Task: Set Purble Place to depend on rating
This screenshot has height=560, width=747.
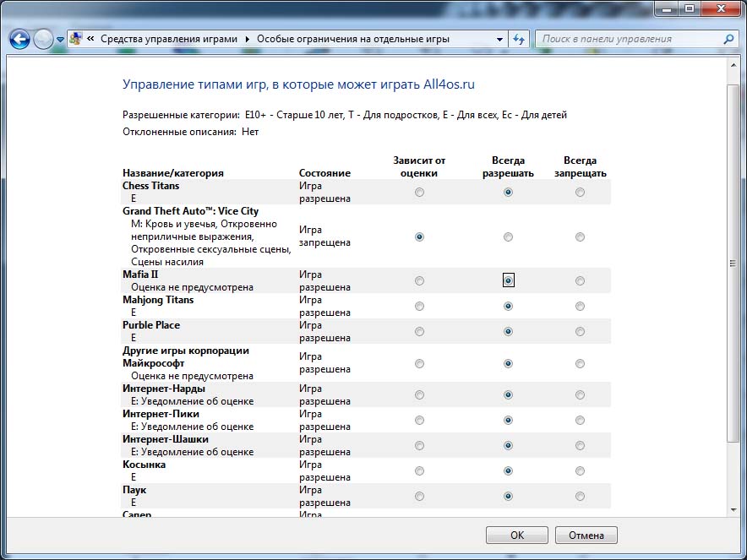Action: click(419, 331)
